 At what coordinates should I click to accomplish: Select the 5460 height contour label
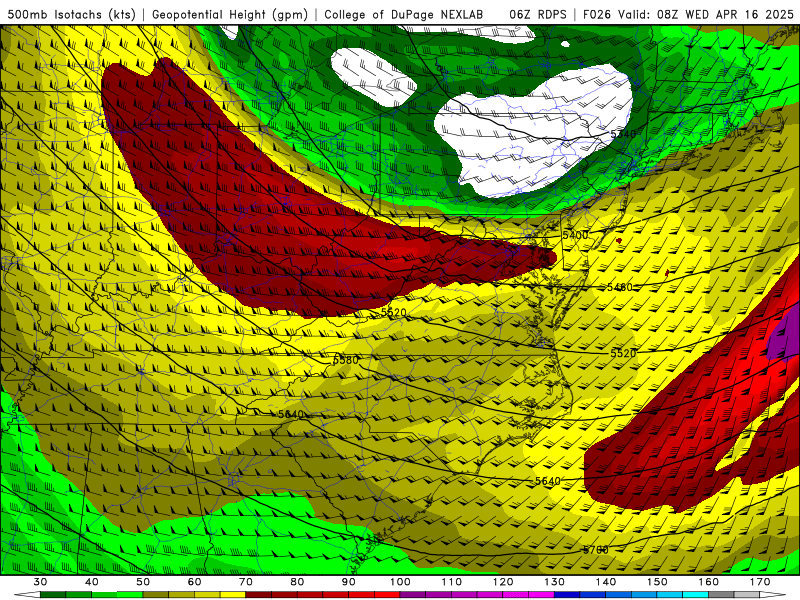tap(619, 287)
